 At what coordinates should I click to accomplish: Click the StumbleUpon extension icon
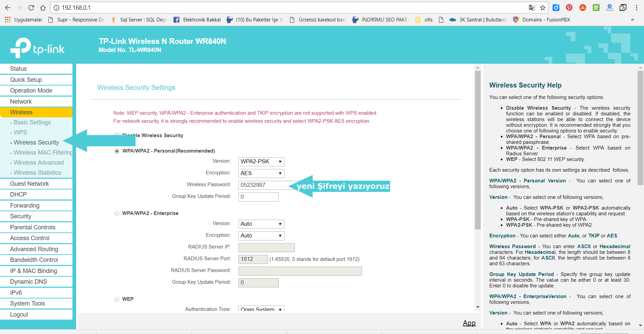[x=583, y=8]
